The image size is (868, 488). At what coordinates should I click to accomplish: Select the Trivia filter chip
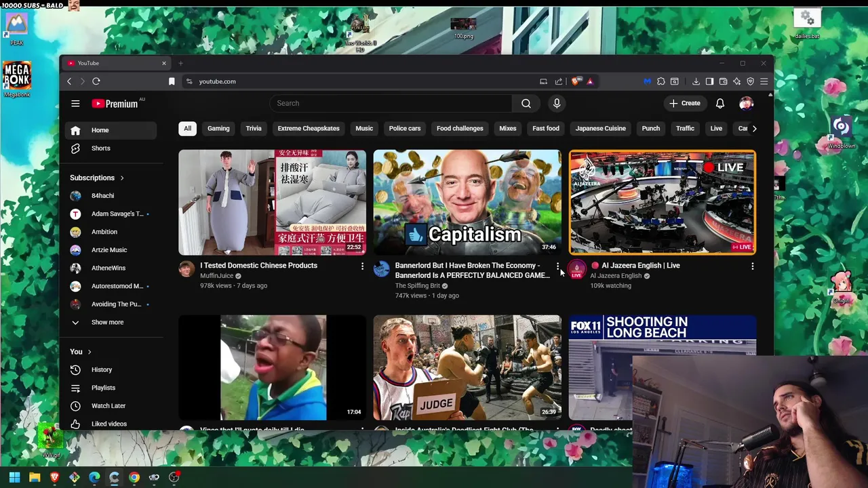[254, 128]
